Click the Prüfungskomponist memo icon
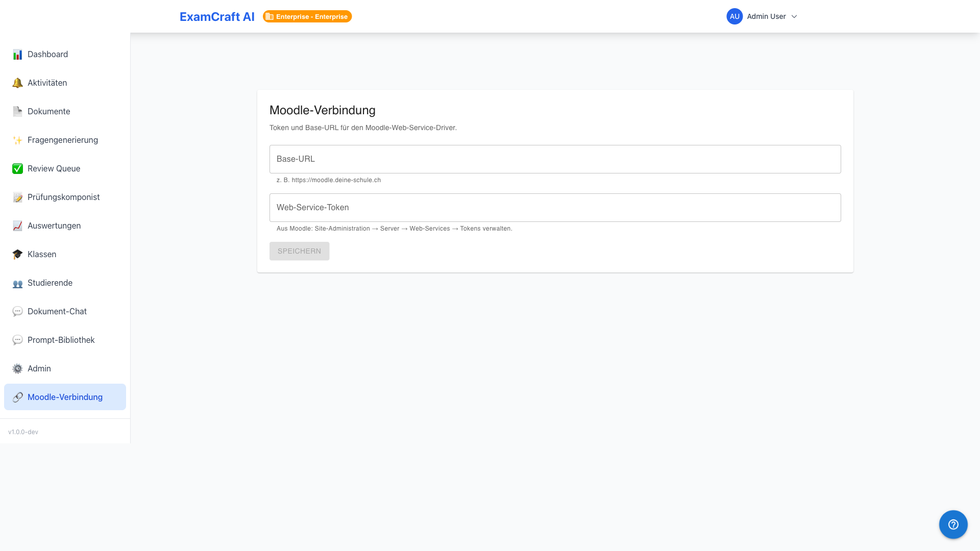Screen dimensions: 980x551 click(17, 197)
